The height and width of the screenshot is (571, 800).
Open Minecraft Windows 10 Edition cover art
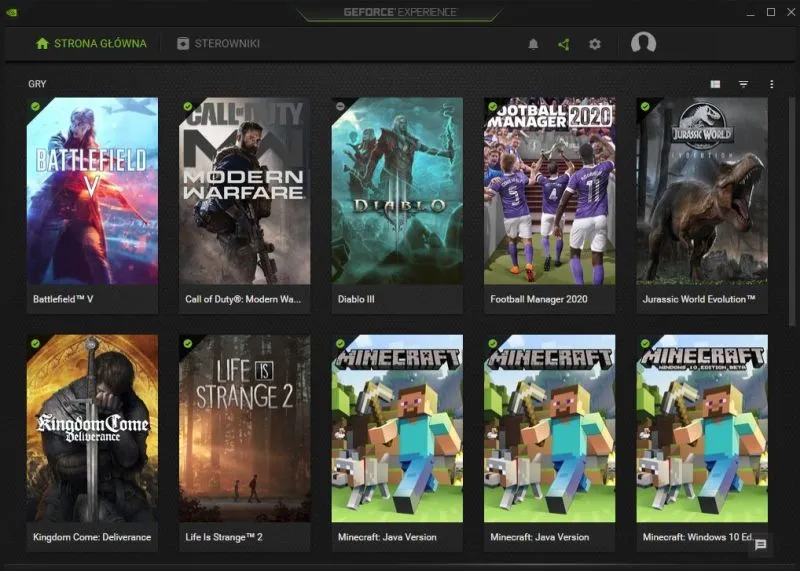coord(702,428)
